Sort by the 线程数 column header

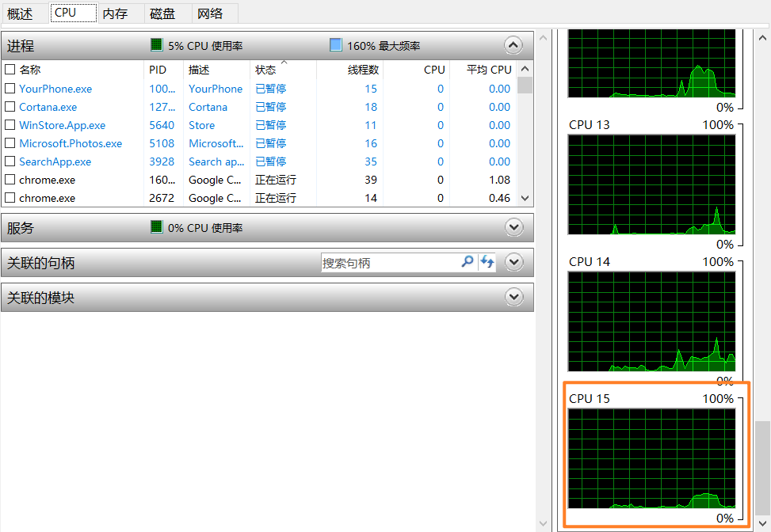[364, 70]
